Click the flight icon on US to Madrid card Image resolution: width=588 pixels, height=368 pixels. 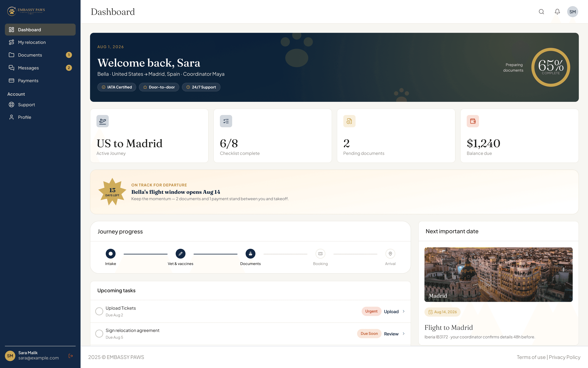102,121
